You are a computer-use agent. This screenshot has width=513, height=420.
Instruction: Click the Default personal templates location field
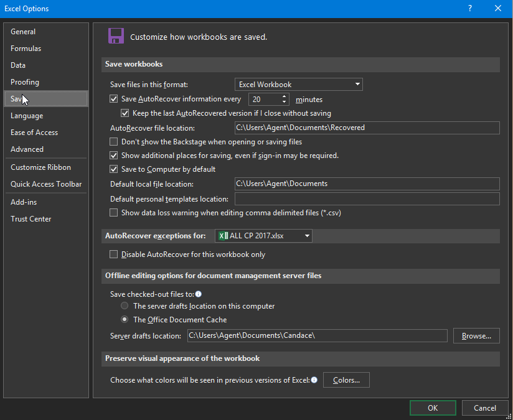point(367,199)
